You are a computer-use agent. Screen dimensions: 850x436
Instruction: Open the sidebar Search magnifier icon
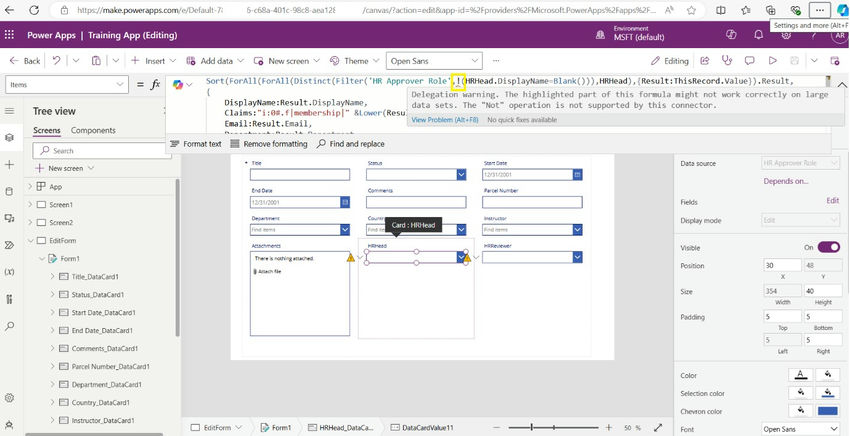[9, 326]
